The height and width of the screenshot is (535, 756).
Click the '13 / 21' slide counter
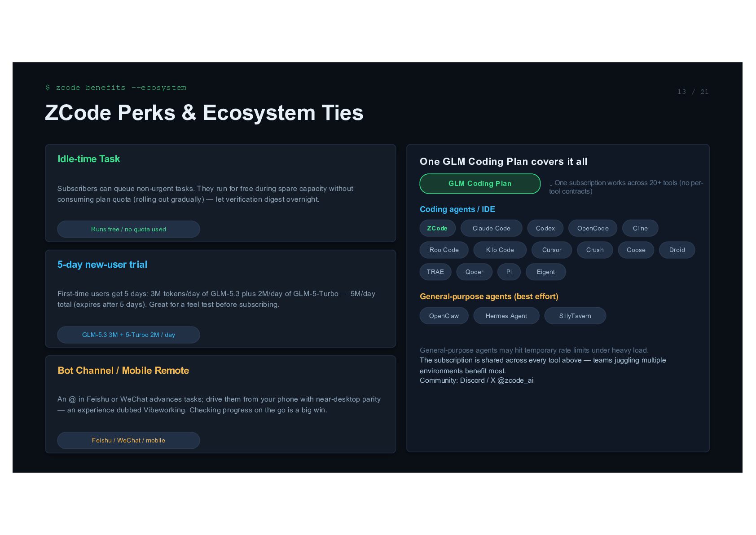pyautogui.click(x=693, y=92)
